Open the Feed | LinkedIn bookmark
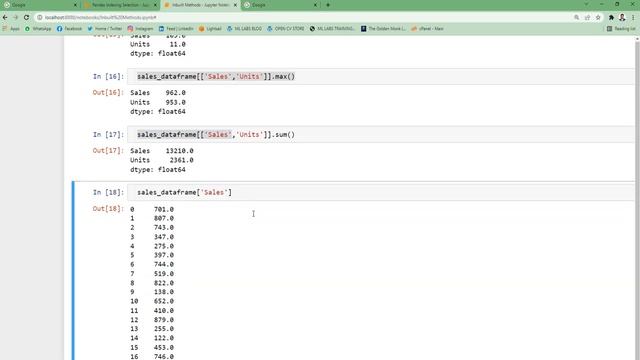This screenshot has width=640, height=360. click(176, 29)
